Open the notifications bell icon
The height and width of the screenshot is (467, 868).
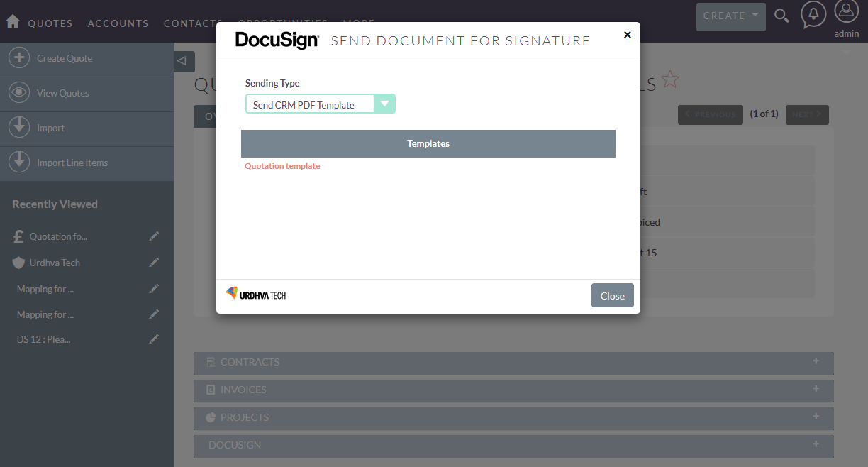pos(813,15)
